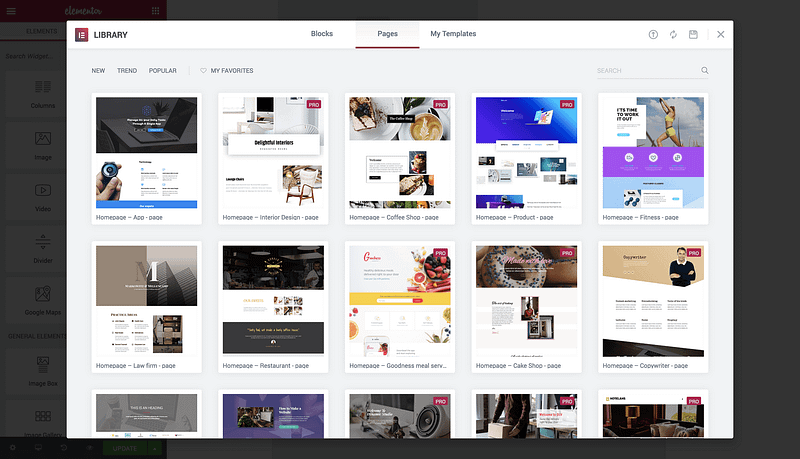This screenshot has width=800, height=459.
Task: Click 'Homepage – Cake Shop - page' label
Action: coord(518,366)
